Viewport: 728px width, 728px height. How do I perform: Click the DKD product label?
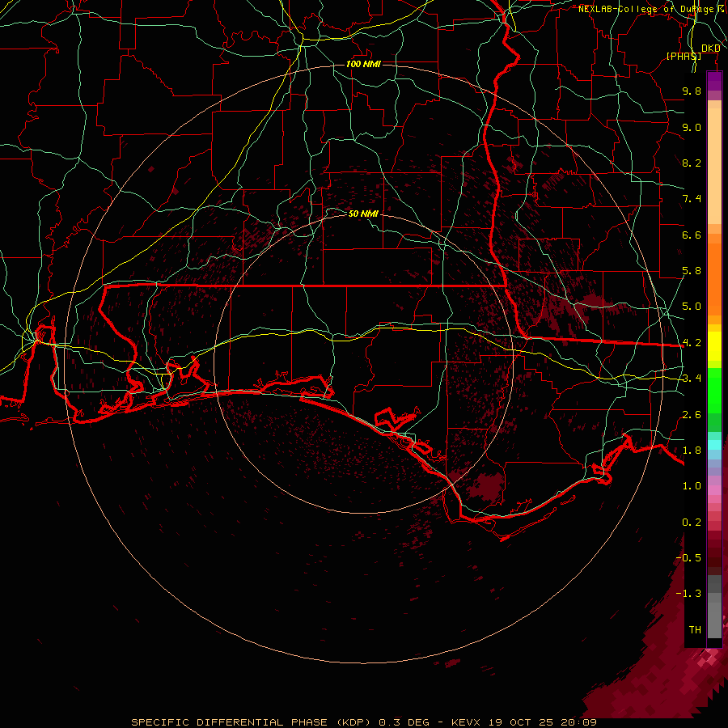(x=710, y=49)
